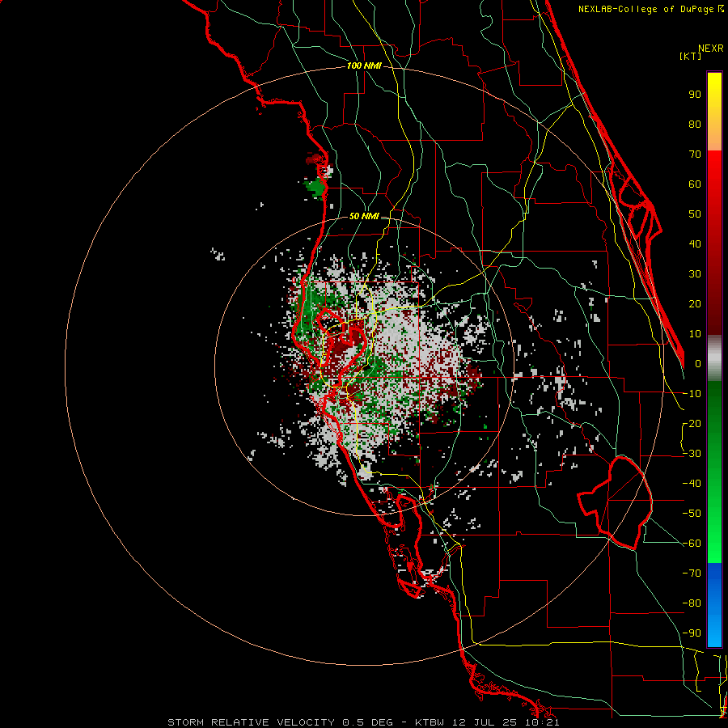Click the -40 value on the velocity scale

(x=692, y=484)
